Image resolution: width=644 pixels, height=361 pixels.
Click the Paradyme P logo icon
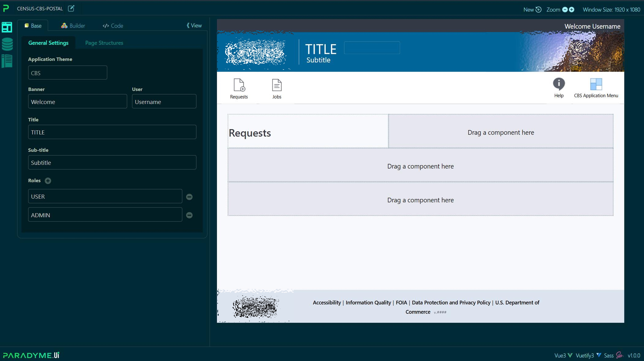(6, 8)
